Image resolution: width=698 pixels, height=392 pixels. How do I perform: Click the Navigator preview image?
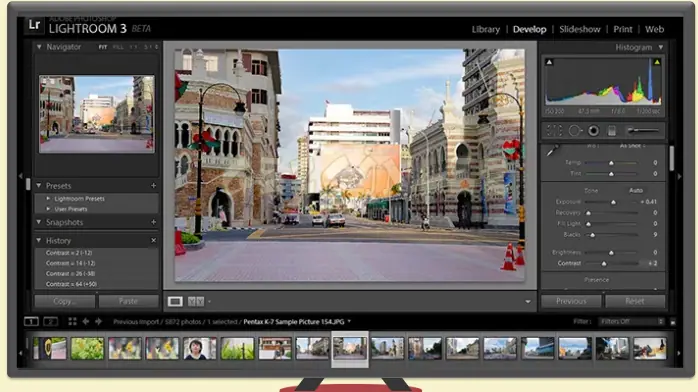tap(97, 114)
